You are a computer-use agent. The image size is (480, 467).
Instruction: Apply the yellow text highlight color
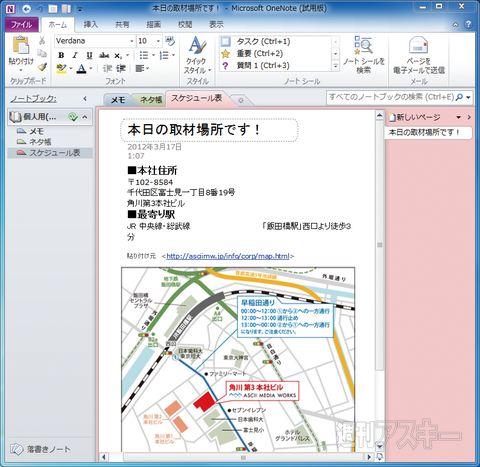(61, 68)
